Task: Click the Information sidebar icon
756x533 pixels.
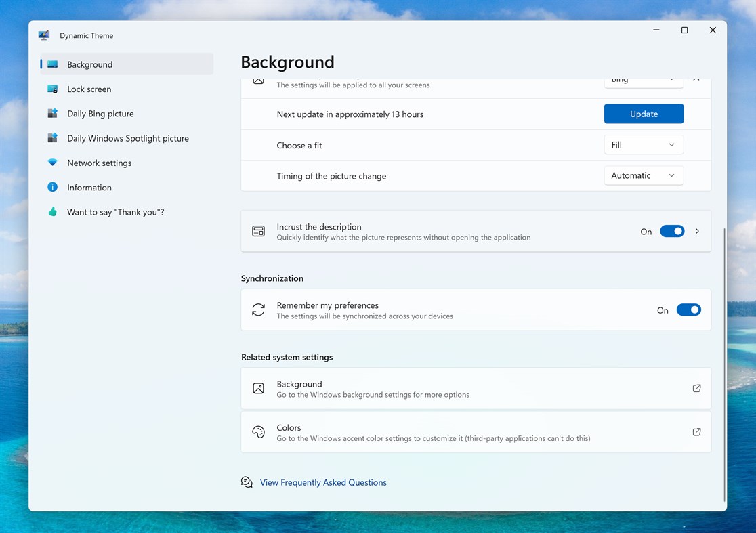Action: click(52, 187)
